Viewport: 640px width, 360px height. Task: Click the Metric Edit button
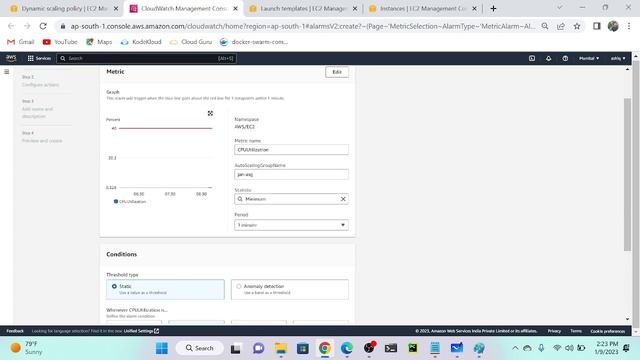[x=337, y=72]
